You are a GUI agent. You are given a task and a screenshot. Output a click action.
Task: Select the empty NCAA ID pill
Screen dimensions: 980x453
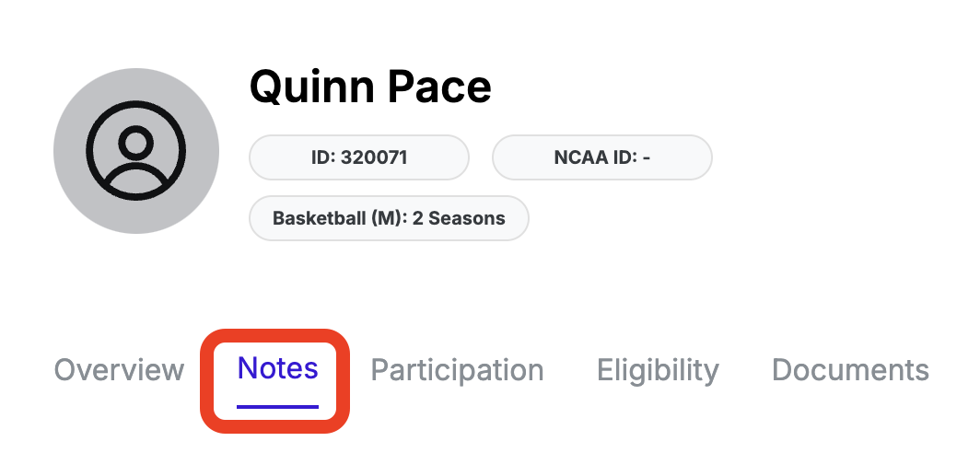pos(602,157)
